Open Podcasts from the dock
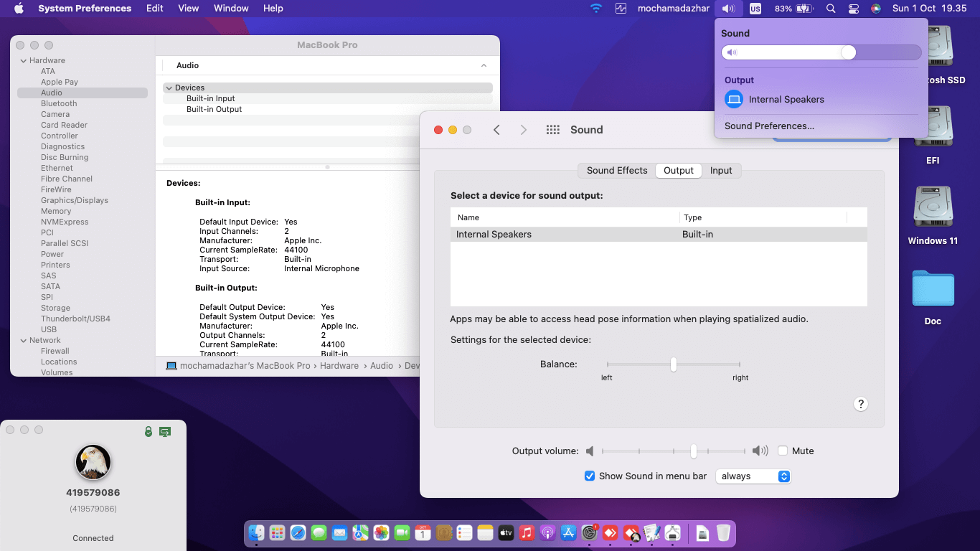 tap(547, 533)
